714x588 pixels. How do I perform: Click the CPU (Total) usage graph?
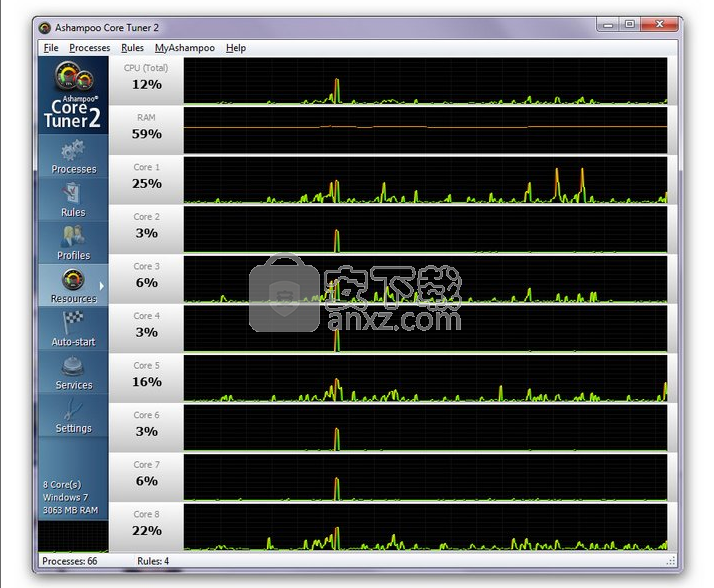[x=426, y=81]
